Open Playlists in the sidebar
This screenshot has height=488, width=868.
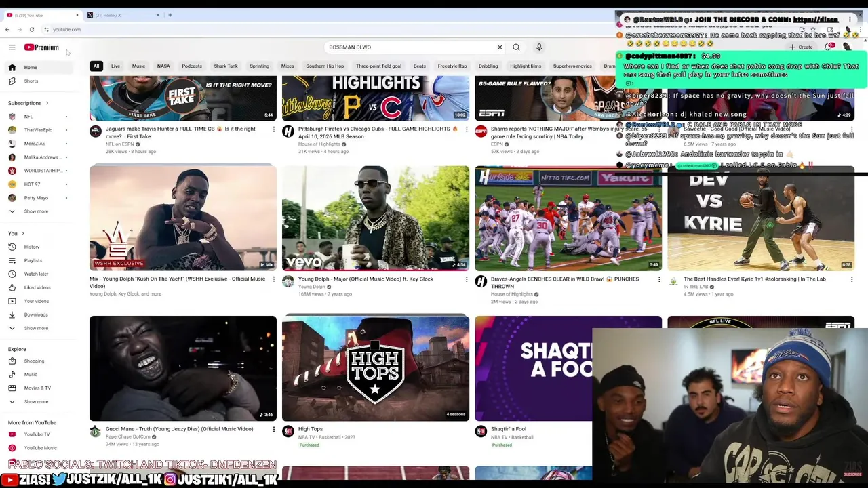(39, 260)
